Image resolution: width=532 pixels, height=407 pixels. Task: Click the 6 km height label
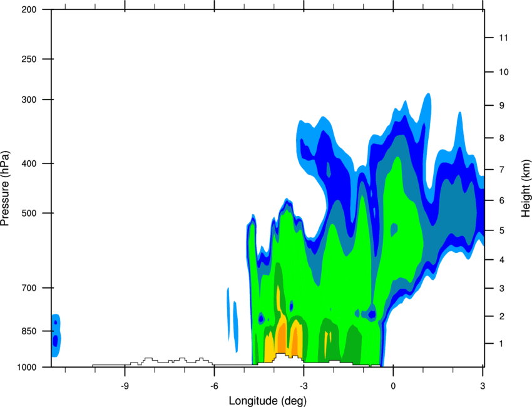(502, 200)
